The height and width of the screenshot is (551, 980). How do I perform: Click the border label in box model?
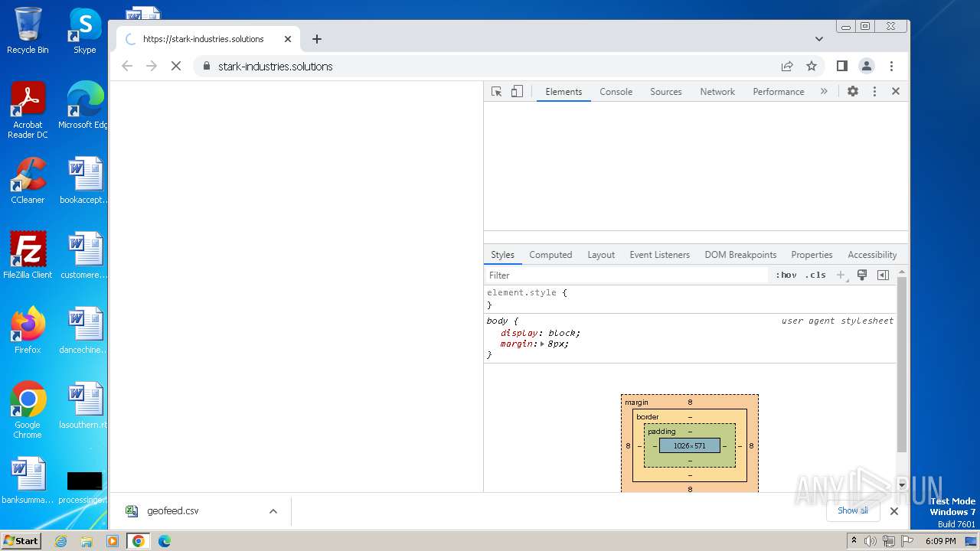tap(647, 417)
